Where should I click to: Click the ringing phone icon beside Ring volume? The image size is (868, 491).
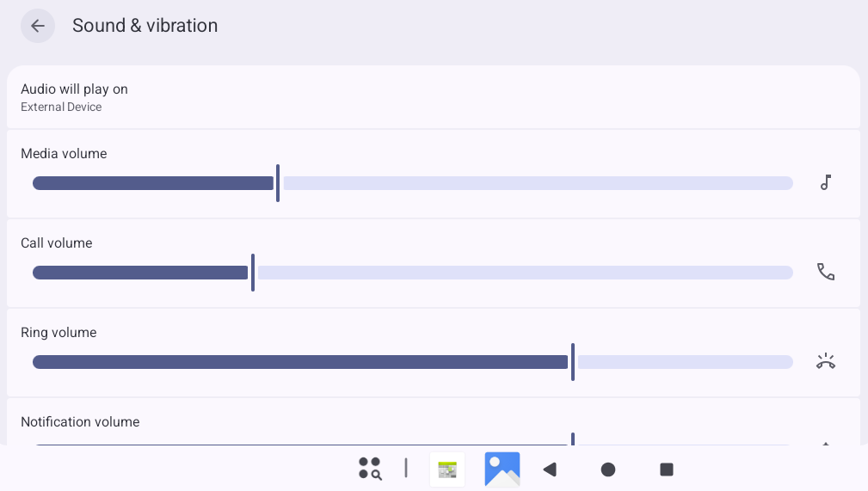click(825, 361)
